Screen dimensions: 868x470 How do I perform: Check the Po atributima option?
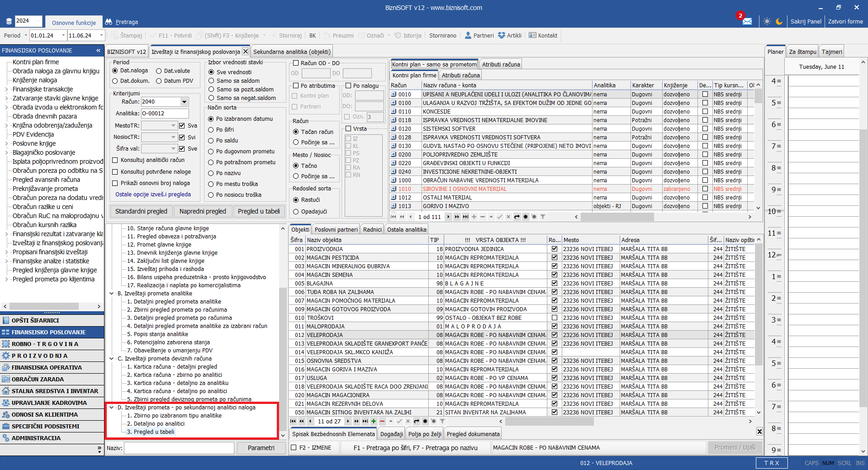coord(296,85)
